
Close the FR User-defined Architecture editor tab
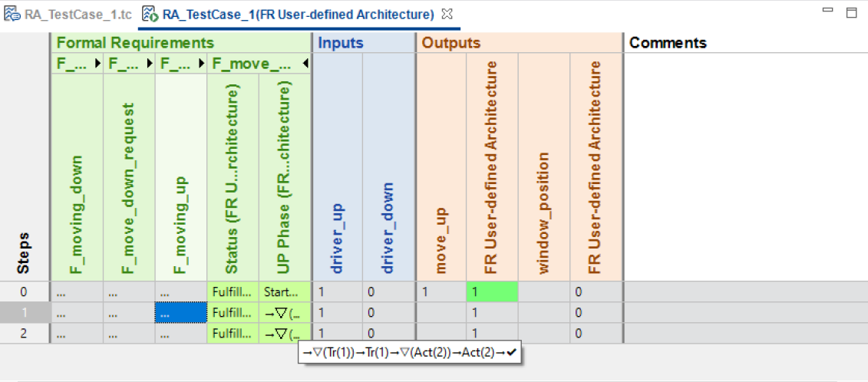(447, 14)
